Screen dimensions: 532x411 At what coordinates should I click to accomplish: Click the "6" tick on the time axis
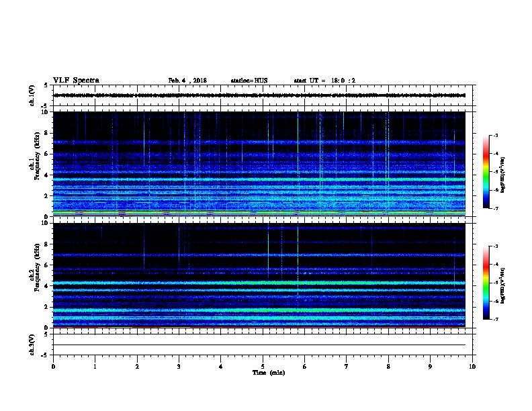pos(305,367)
